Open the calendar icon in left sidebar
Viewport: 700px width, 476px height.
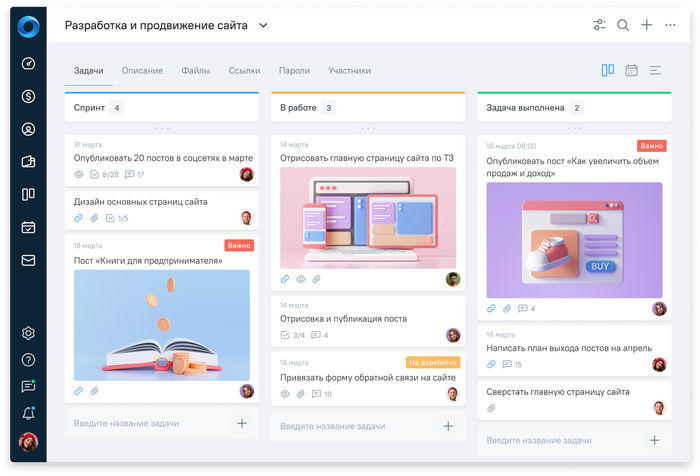(28, 227)
